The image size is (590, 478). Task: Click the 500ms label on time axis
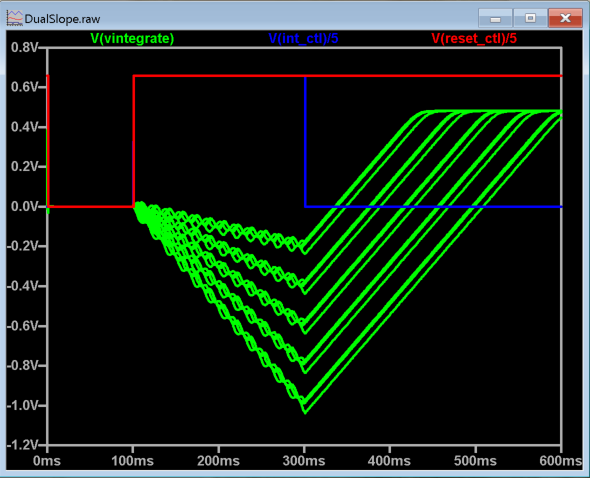pyautogui.click(x=475, y=461)
